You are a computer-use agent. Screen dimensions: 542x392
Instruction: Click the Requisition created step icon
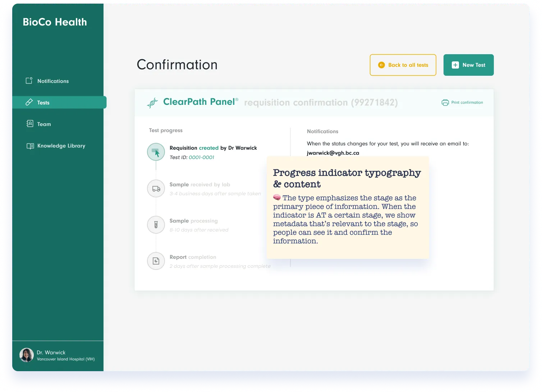[156, 152]
